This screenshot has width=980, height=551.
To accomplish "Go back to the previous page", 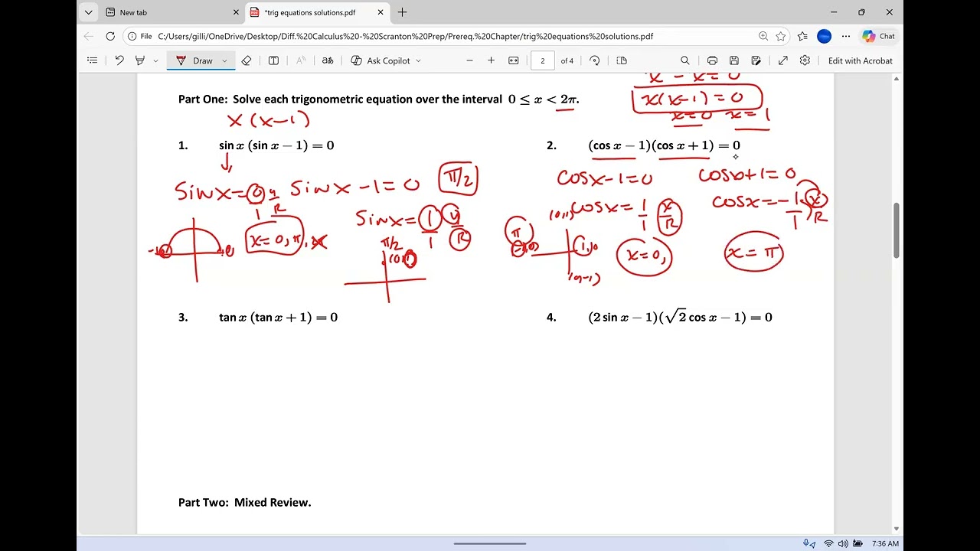I will pos(89,36).
